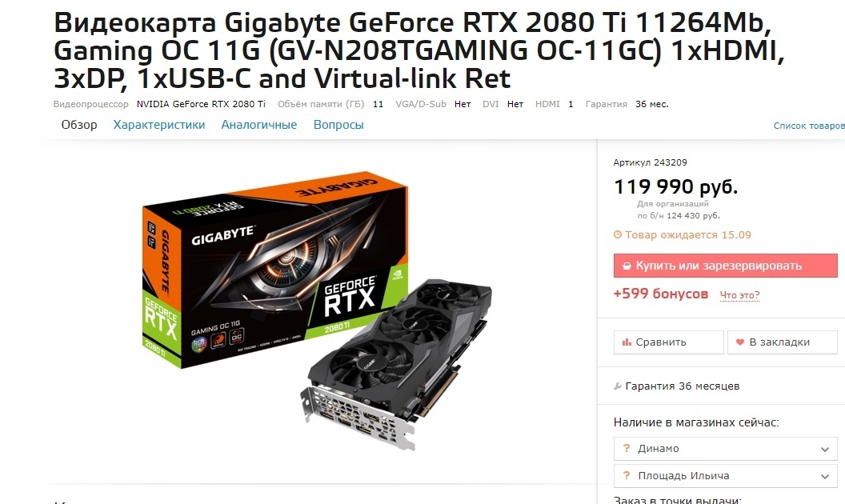Image resolution: width=845 pixels, height=504 pixels.
Task: Open the Аналогичные tab
Action: (x=258, y=125)
